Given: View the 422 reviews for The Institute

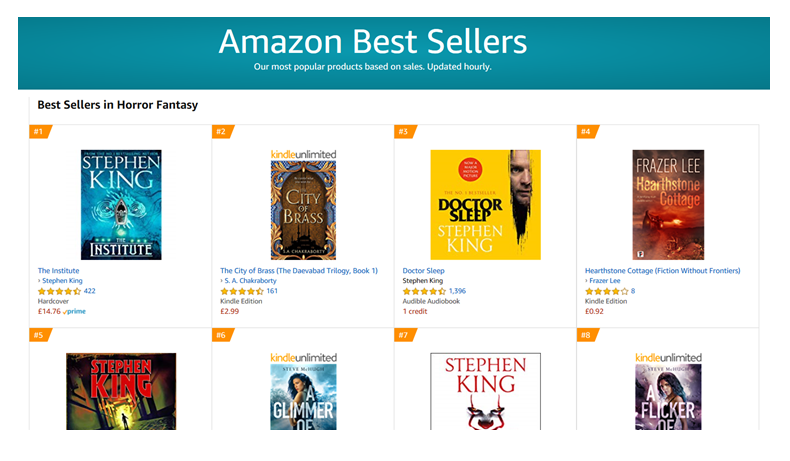Looking at the screenshot, I should coord(89,291).
